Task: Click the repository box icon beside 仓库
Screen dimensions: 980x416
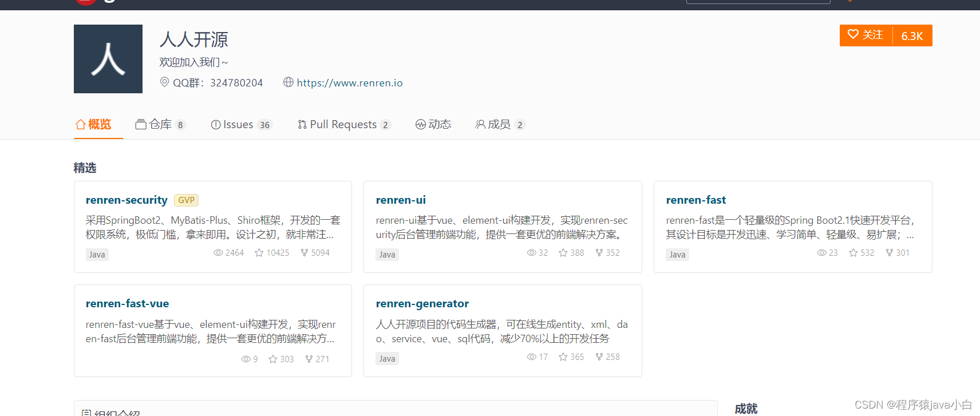Action: (x=141, y=124)
